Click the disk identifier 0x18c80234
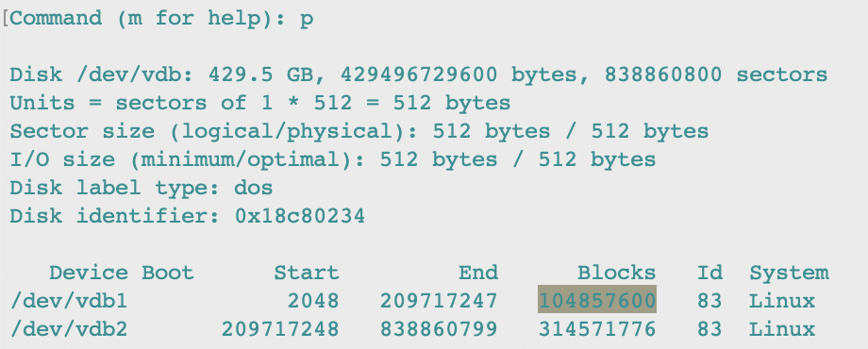 point(300,216)
